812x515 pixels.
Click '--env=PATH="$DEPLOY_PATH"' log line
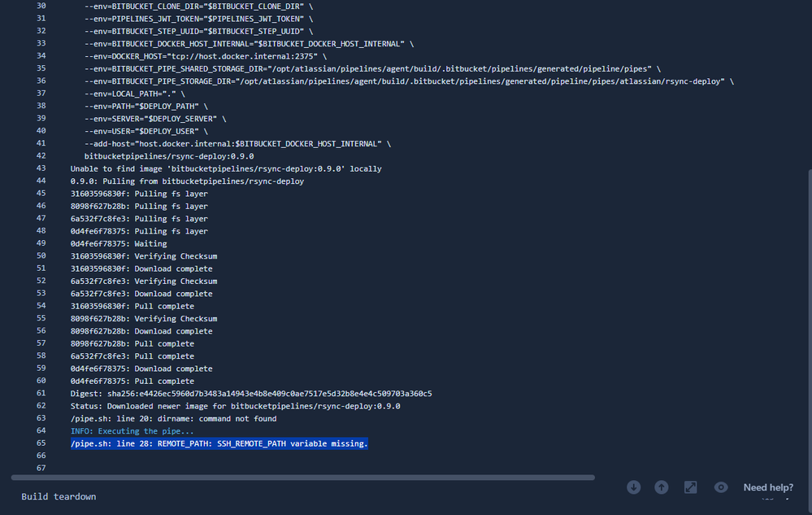[146, 107]
